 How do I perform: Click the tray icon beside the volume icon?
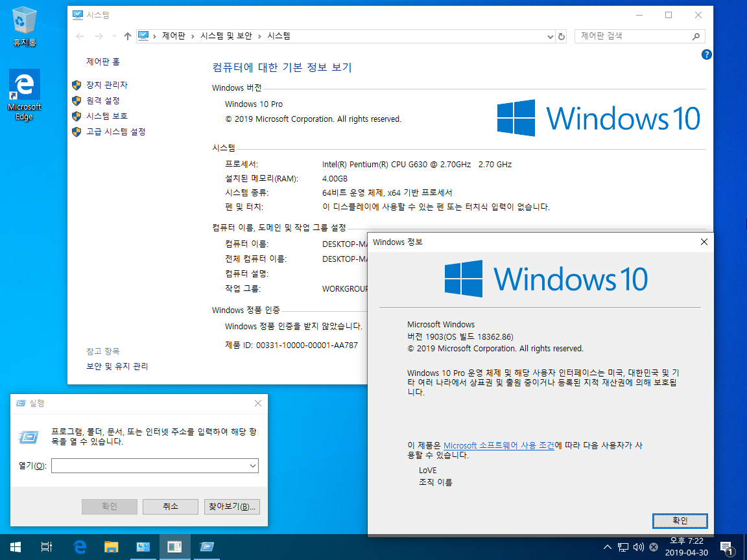click(x=654, y=547)
